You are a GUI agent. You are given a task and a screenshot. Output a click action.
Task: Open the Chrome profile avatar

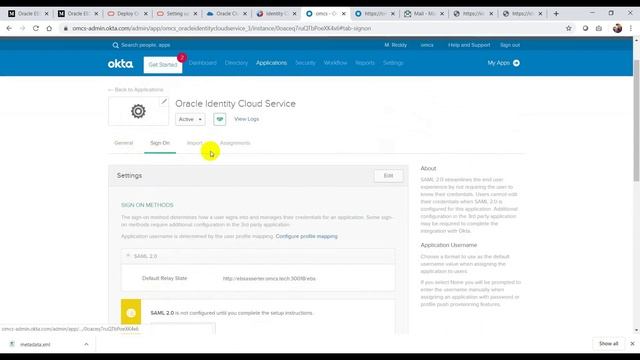[x=617, y=28]
